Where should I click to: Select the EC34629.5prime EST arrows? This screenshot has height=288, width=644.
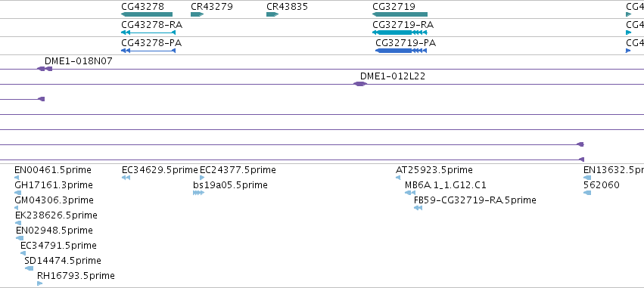pos(126,178)
